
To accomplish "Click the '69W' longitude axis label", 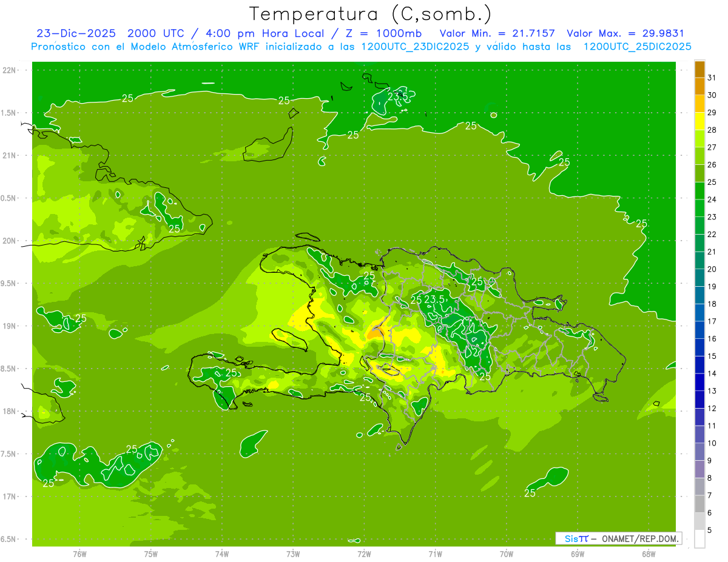I will [x=578, y=554].
